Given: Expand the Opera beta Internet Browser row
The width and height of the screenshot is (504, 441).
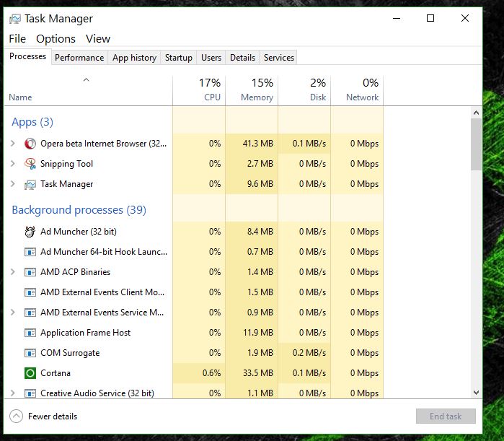Looking at the screenshot, I should pos(13,144).
